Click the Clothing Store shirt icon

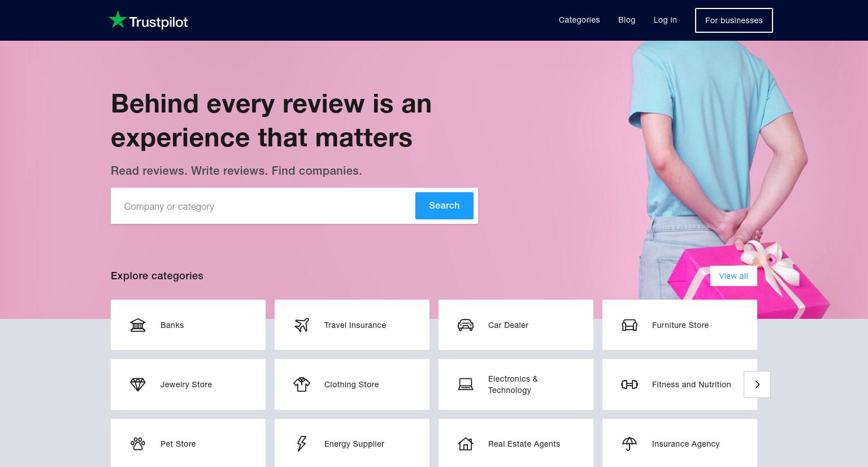302,384
